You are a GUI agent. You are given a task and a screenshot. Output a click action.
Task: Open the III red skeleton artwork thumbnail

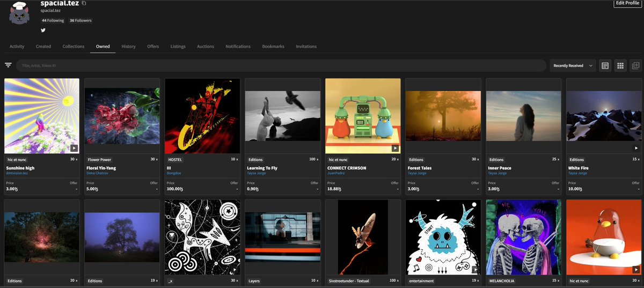[202, 116]
